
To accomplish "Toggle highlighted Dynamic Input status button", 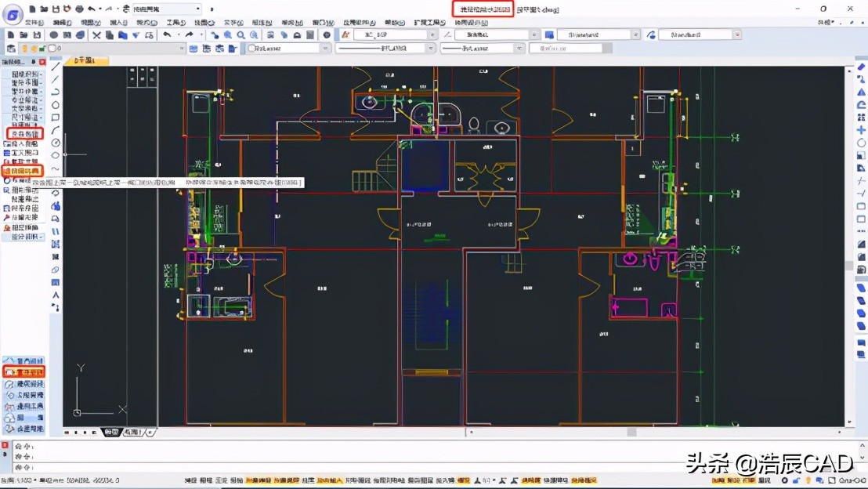I will (x=329, y=480).
